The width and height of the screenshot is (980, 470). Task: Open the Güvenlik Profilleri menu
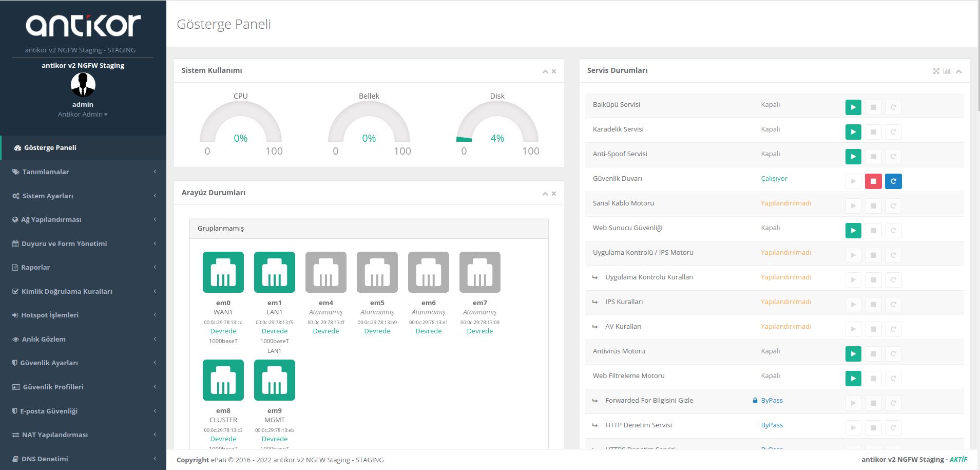83,387
